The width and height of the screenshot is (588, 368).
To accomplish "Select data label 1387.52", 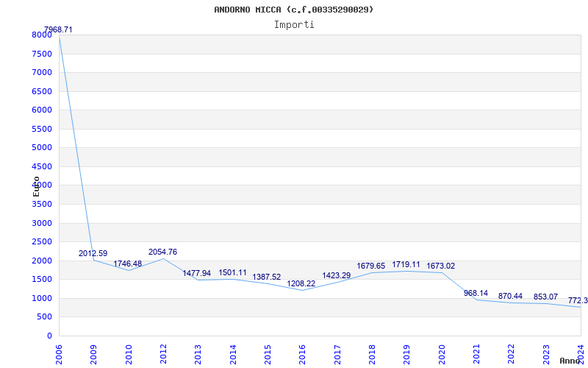I will [x=267, y=277].
